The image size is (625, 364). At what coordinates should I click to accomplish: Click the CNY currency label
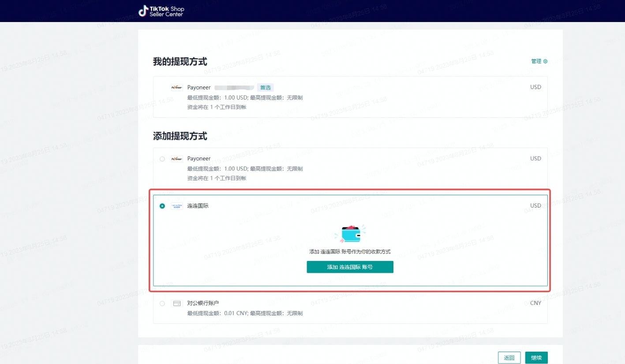535,303
